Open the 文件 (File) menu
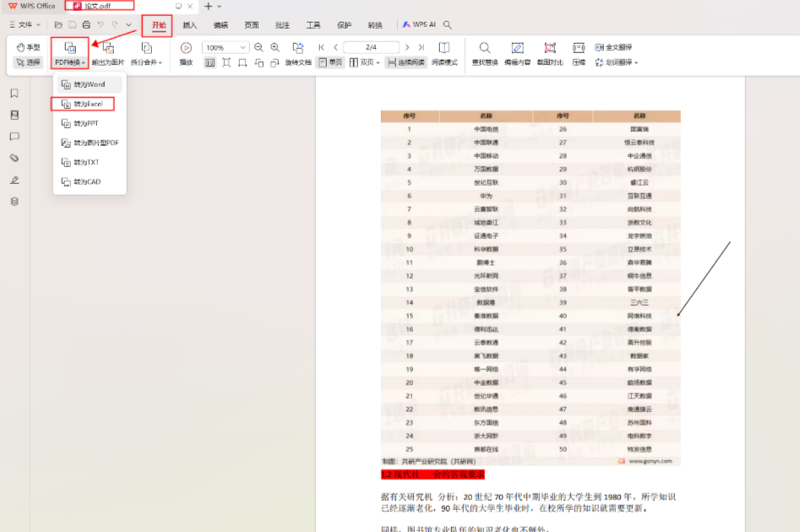The image size is (800, 532). 24,24
